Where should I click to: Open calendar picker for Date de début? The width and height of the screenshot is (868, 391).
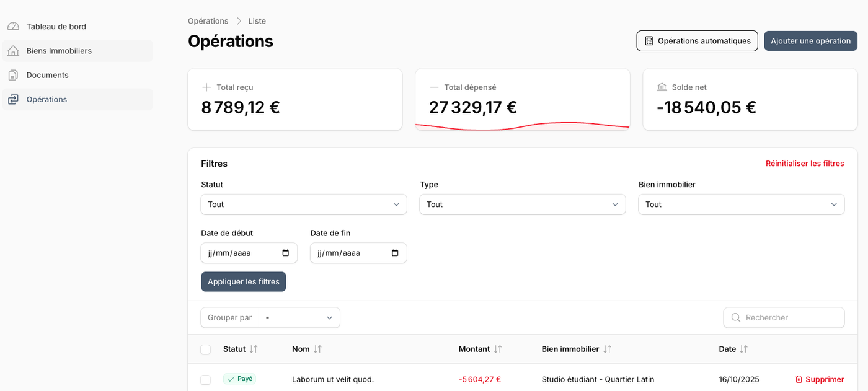click(285, 253)
